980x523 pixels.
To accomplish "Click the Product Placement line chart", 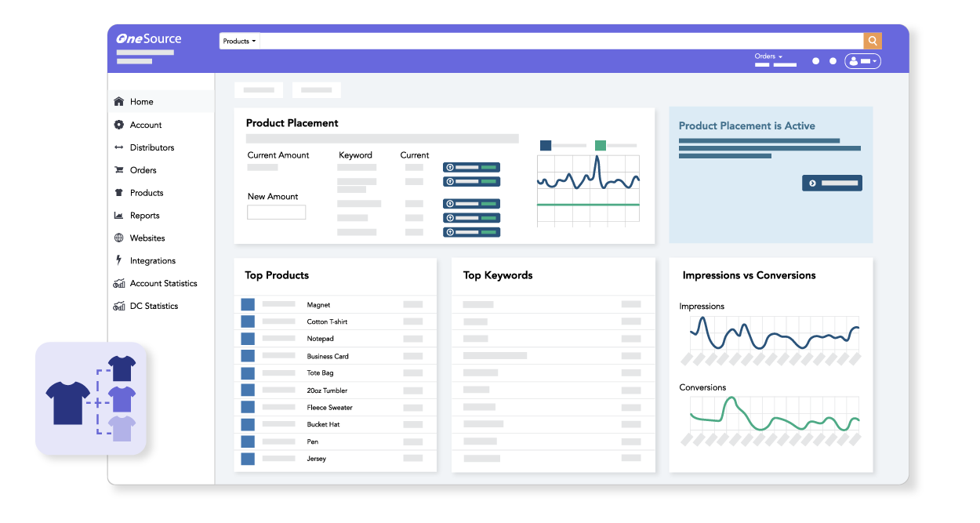I will pyautogui.click(x=588, y=191).
